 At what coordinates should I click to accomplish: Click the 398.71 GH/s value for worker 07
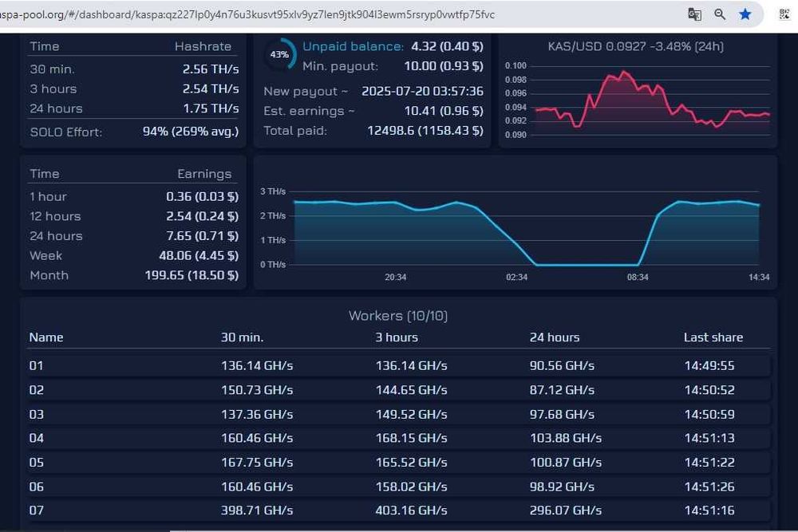[257, 510]
